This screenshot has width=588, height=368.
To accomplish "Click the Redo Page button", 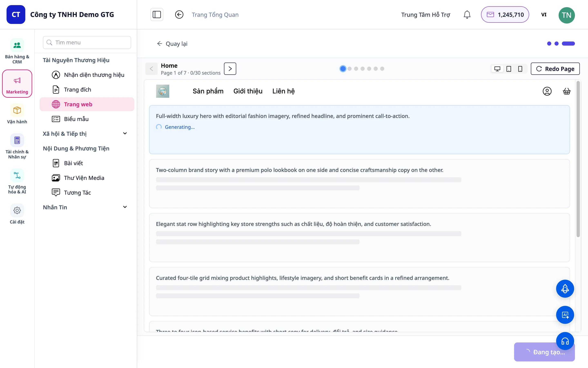I will (x=555, y=69).
